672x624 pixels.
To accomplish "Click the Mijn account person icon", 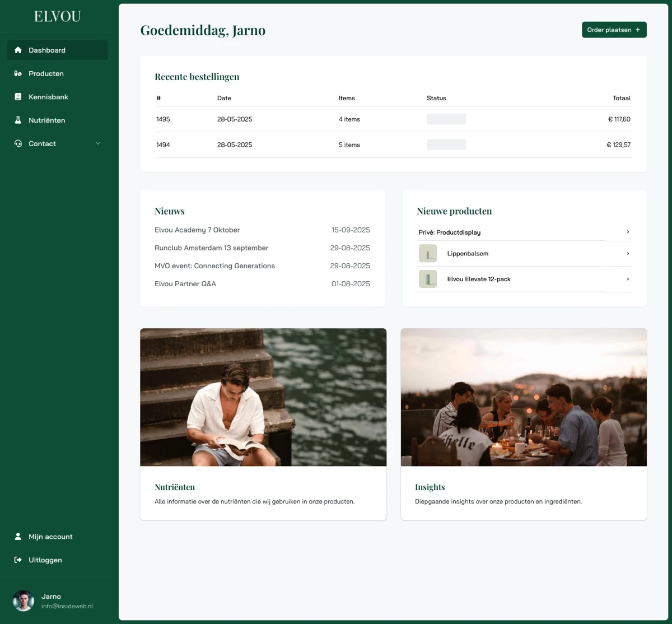I will point(18,537).
